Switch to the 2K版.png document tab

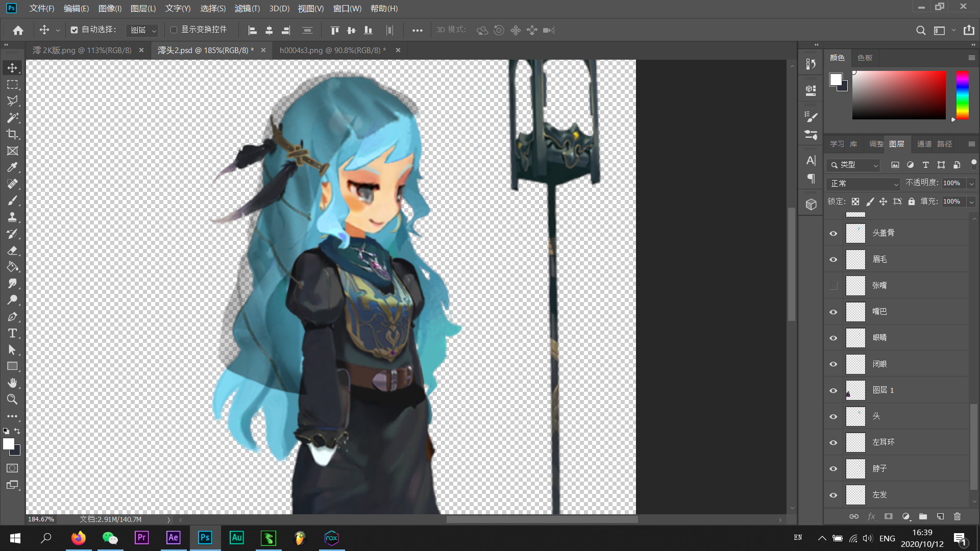tap(82, 50)
